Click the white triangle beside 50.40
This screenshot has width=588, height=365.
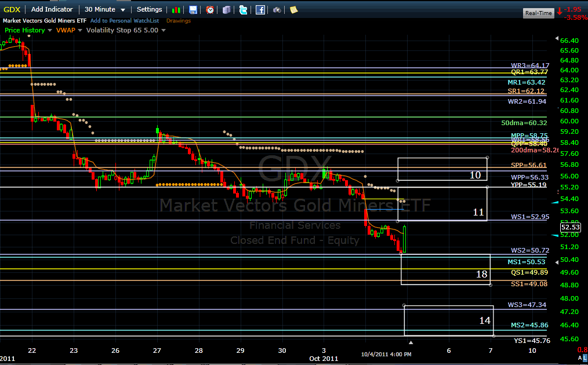pyautogui.click(x=557, y=262)
